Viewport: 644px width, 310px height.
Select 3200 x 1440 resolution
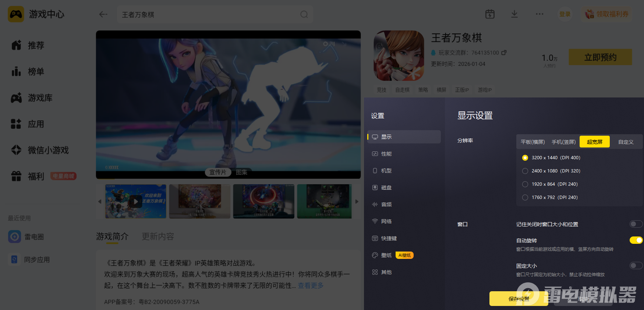pyautogui.click(x=525, y=158)
